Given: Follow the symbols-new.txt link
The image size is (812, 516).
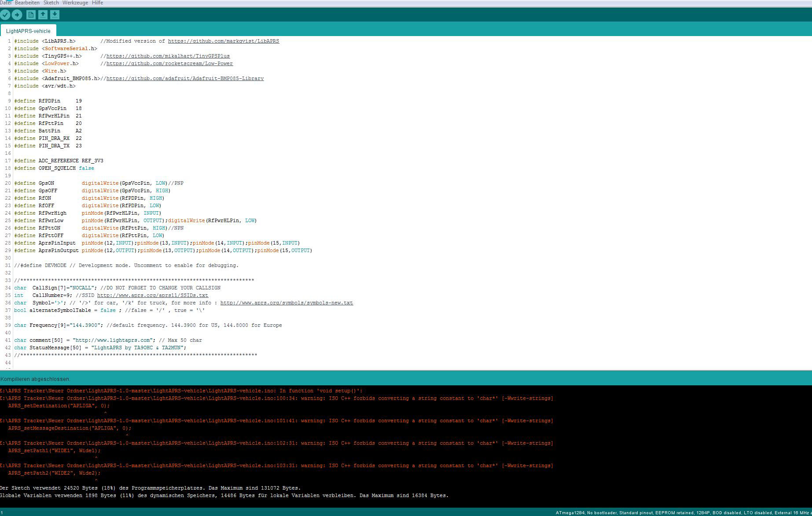Looking at the screenshot, I should coord(286,303).
